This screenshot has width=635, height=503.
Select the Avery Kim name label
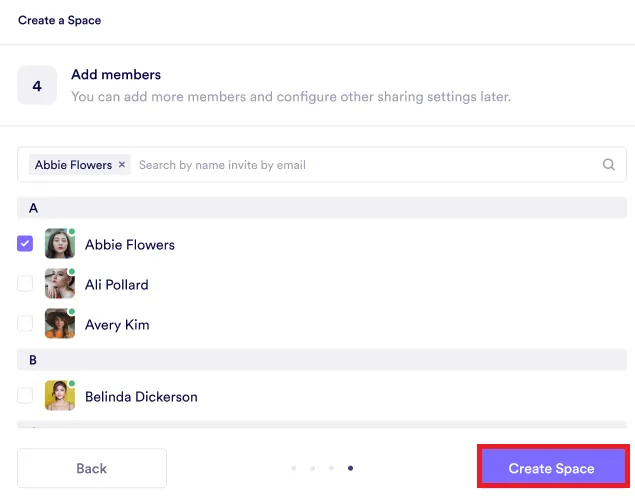pyautogui.click(x=117, y=325)
